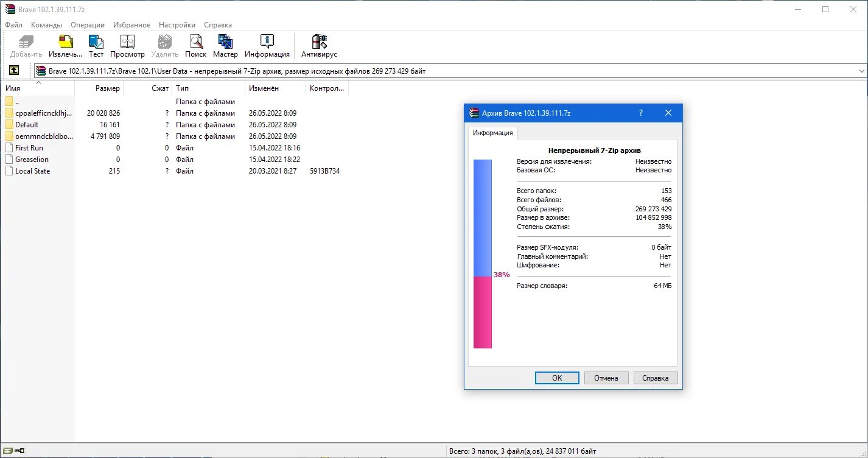Open the Избранное menu
The width and height of the screenshot is (868, 458).
point(131,25)
